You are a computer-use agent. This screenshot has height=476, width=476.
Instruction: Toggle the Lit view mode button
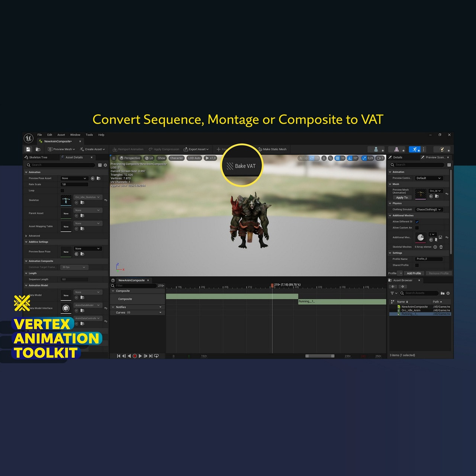click(149, 158)
